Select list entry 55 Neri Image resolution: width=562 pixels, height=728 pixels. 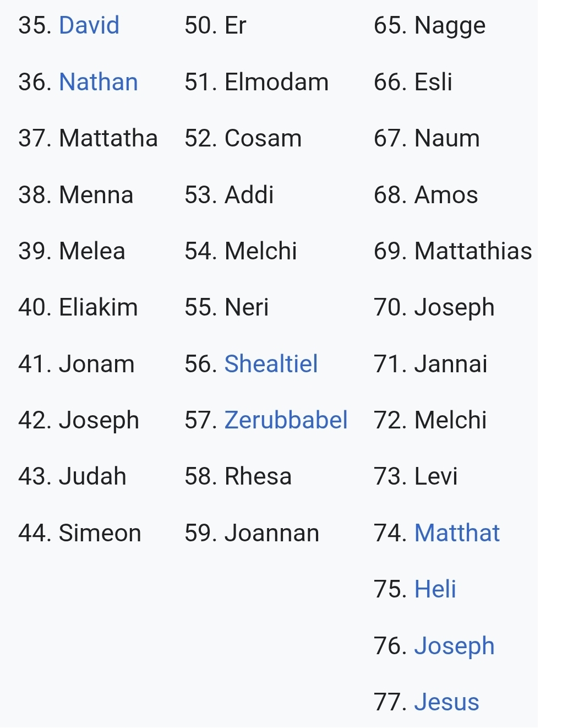227,307
